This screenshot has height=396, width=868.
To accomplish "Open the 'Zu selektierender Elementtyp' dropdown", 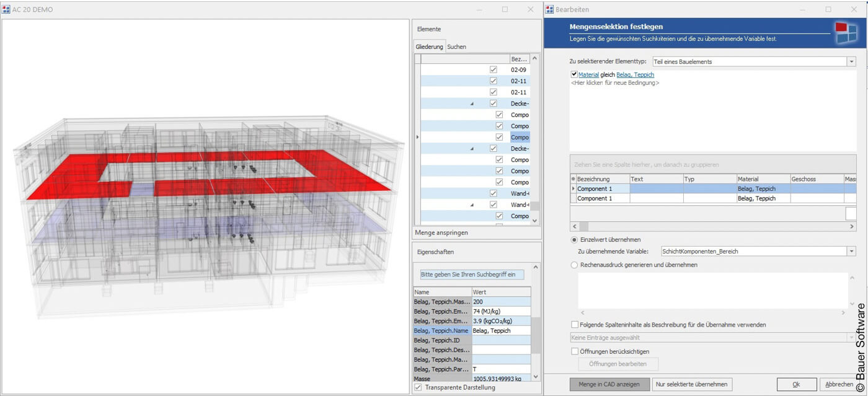I will click(853, 61).
